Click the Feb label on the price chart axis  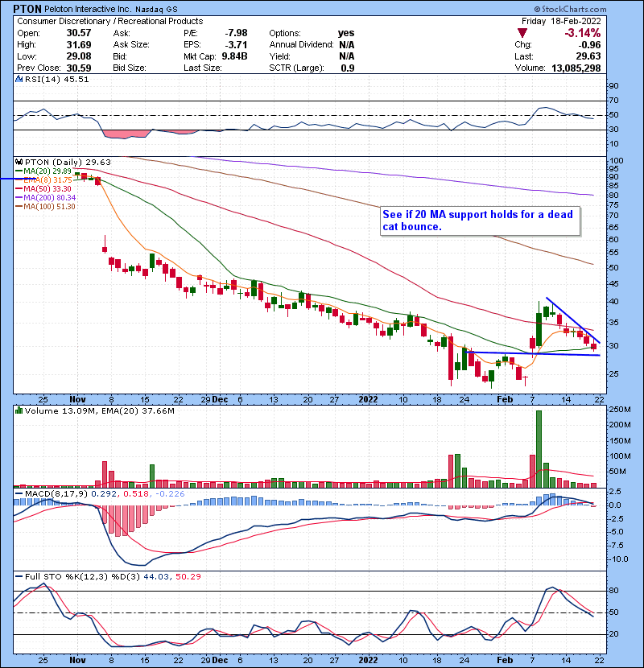(505, 399)
